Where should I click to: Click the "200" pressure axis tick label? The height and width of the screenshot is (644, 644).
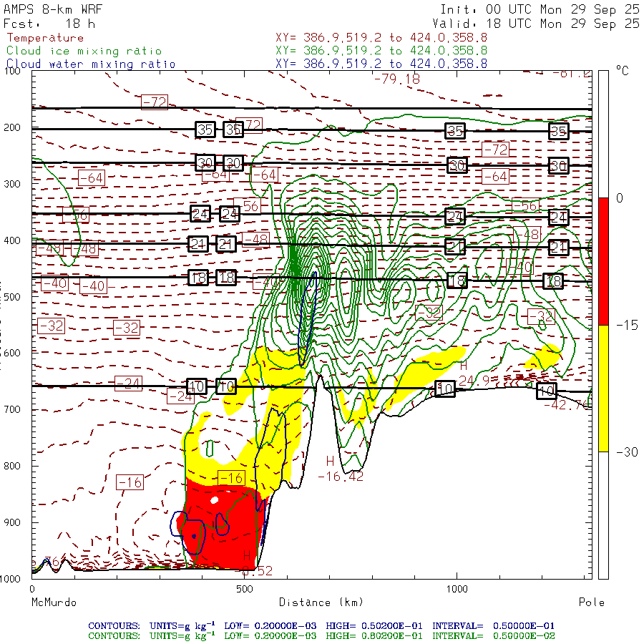point(12,128)
